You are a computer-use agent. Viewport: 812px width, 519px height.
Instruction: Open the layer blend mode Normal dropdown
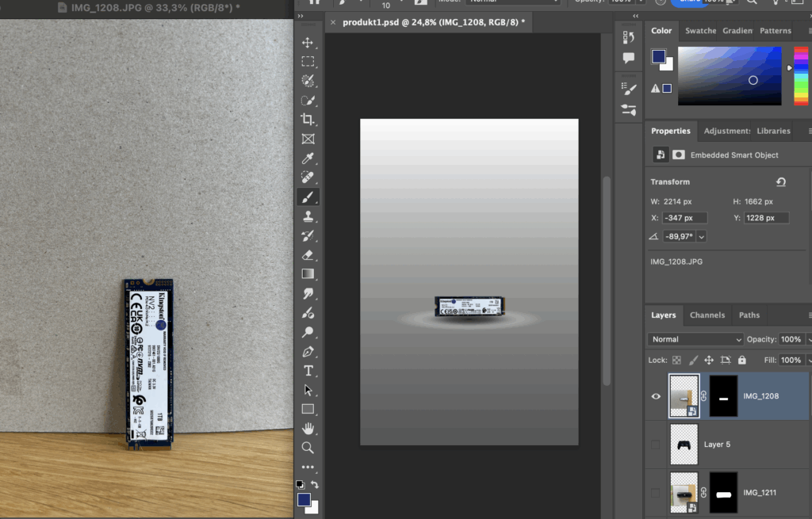pyautogui.click(x=695, y=339)
